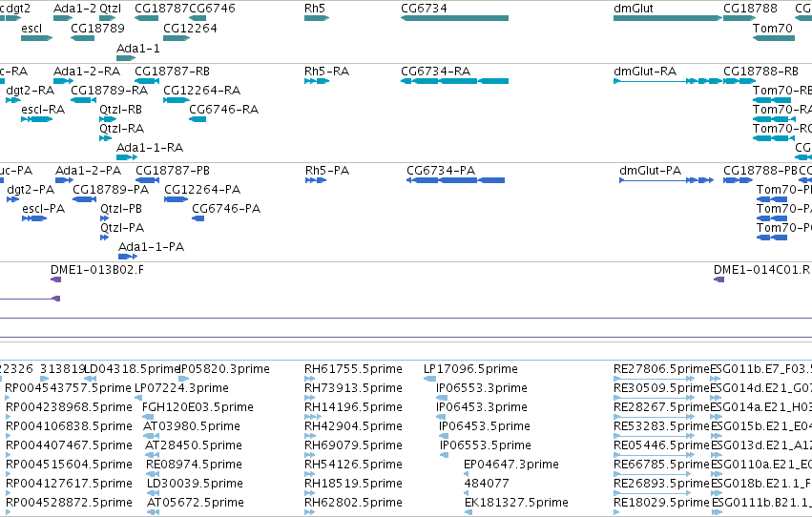
Task: Select the IP06453.5prime EST label
Action: click(485, 427)
